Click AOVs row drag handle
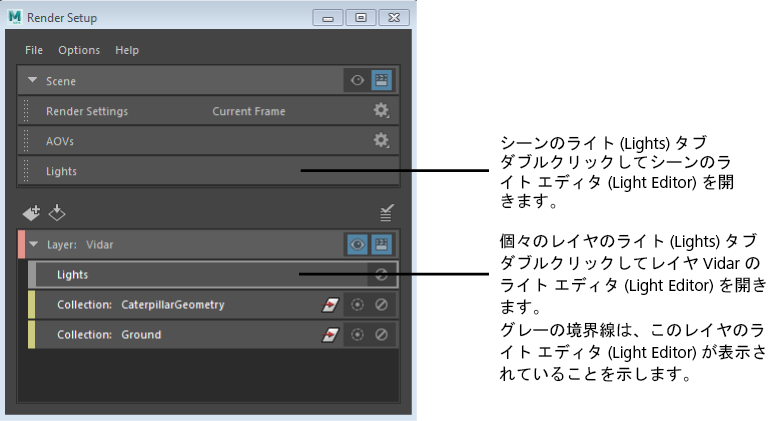Viewport: 778px width, 421px height. point(26,141)
